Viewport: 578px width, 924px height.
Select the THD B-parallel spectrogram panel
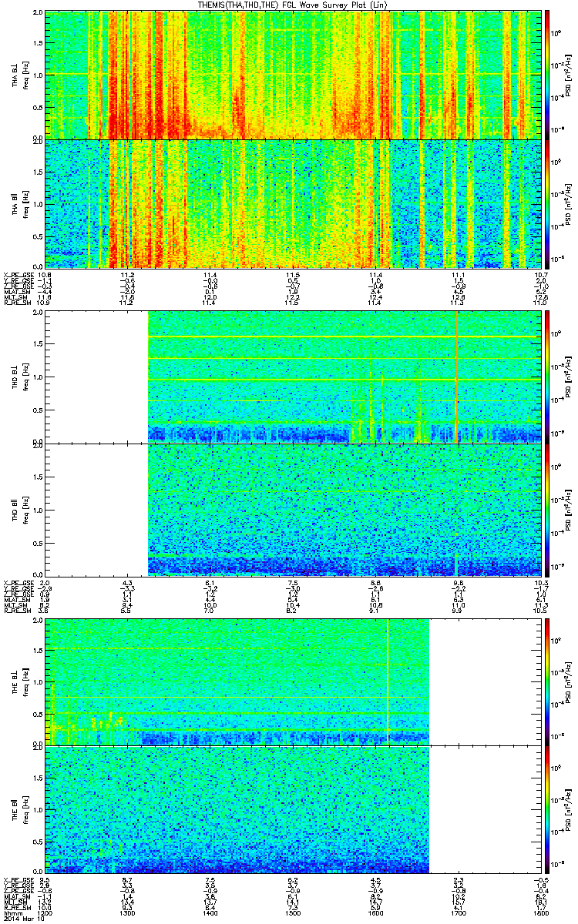tap(293, 511)
